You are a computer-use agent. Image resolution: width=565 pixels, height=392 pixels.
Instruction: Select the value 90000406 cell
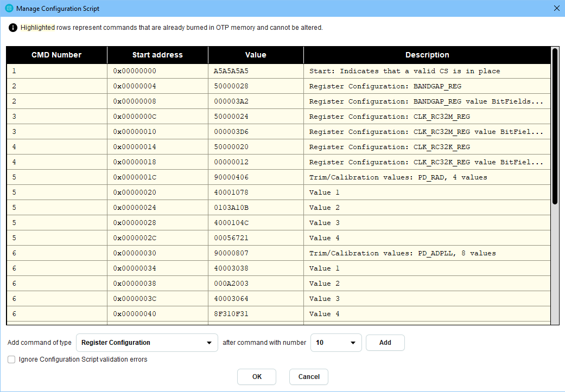point(256,177)
